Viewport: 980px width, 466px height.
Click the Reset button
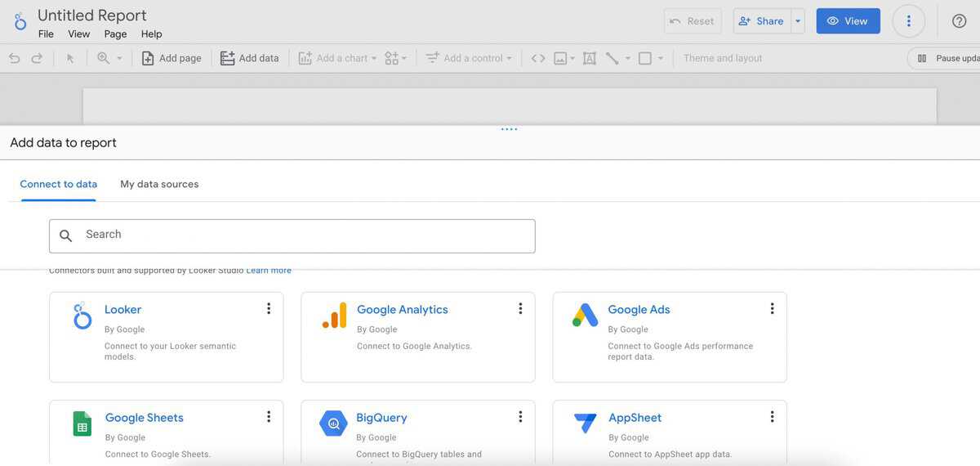point(693,21)
